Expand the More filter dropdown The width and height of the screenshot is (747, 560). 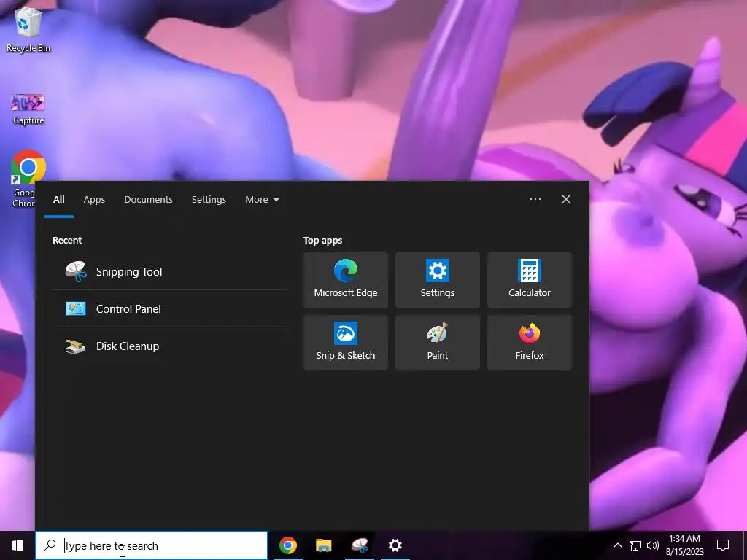(262, 200)
